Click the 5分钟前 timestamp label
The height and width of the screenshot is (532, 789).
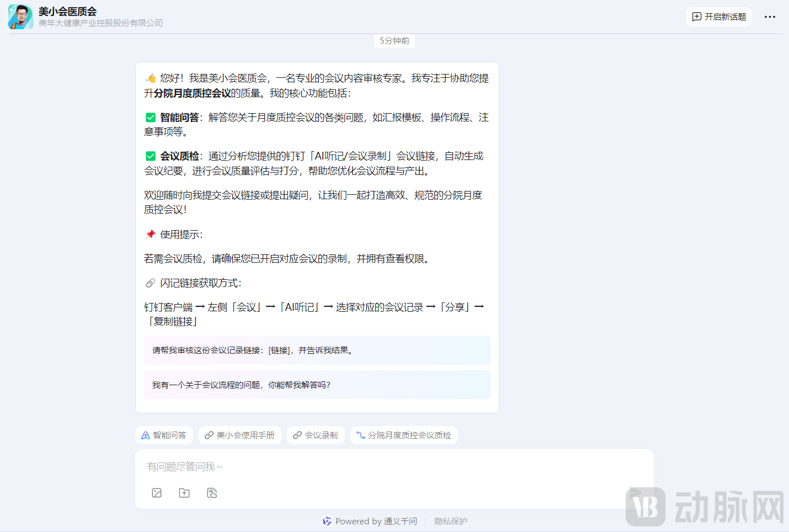click(394, 41)
